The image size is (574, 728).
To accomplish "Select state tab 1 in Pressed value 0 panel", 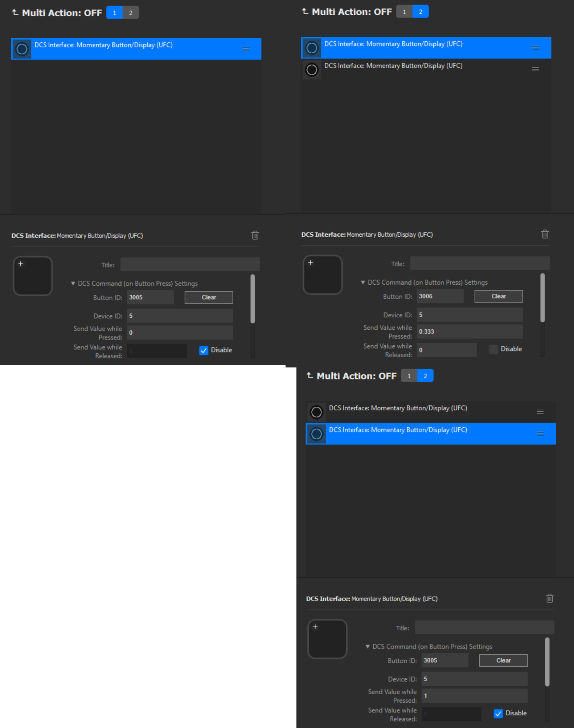I will click(x=114, y=13).
